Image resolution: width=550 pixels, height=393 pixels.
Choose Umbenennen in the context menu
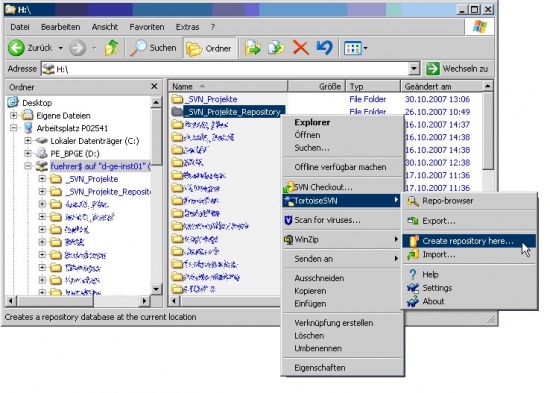(318, 348)
